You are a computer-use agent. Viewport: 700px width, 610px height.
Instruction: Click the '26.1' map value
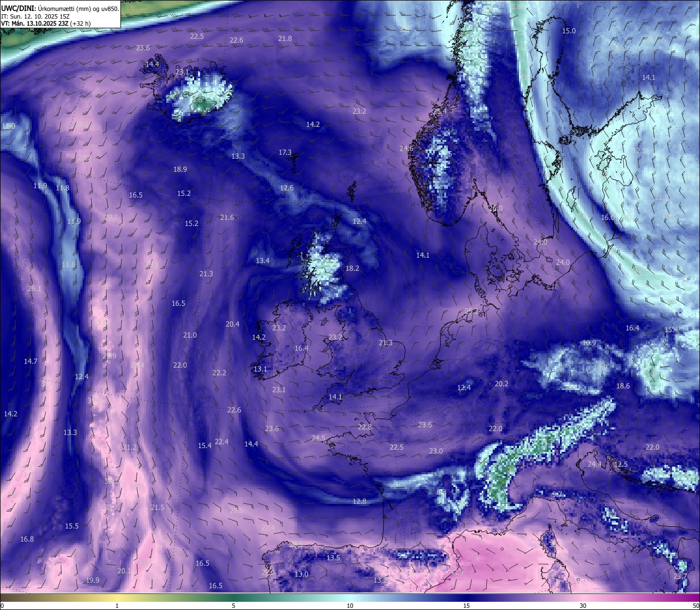point(34,289)
